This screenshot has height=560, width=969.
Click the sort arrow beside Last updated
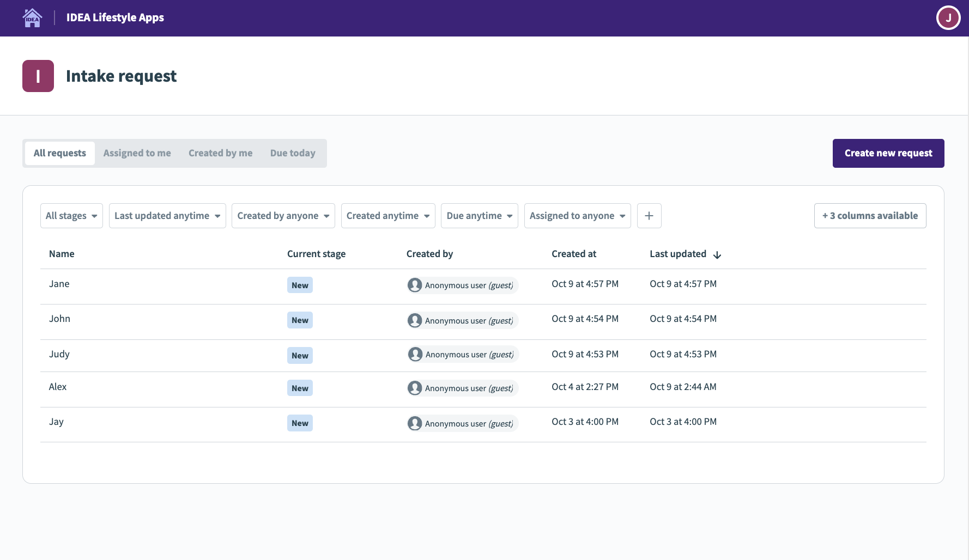[x=717, y=254]
